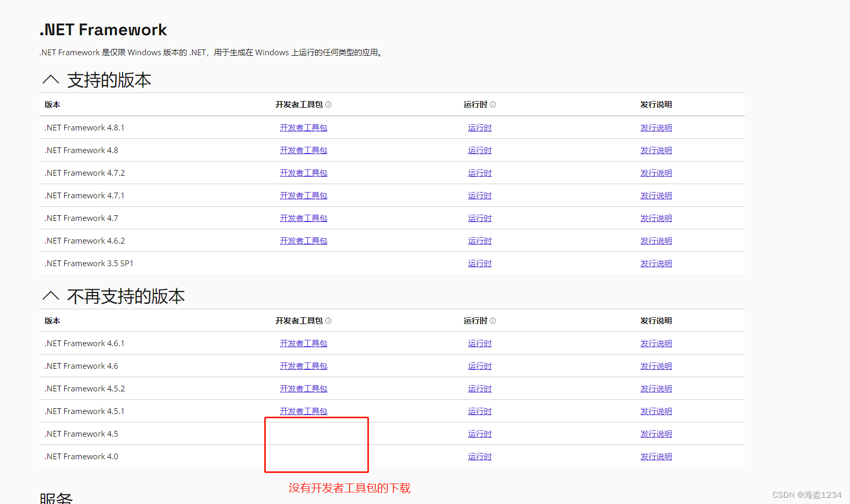Image resolution: width=850 pixels, height=504 pixels.
Task: Open 开发者工具包 for .NET Framework 4.8
Action: [304, 150]
